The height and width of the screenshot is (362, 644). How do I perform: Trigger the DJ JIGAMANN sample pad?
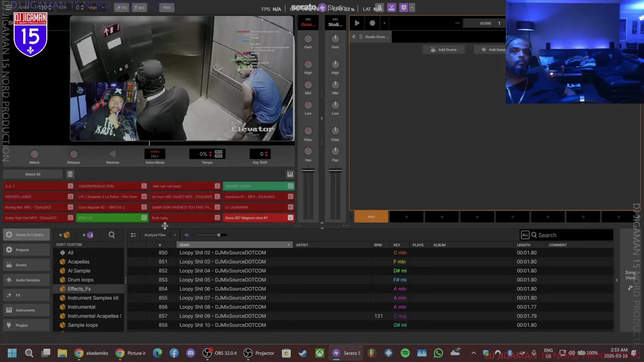coord(259,207)
